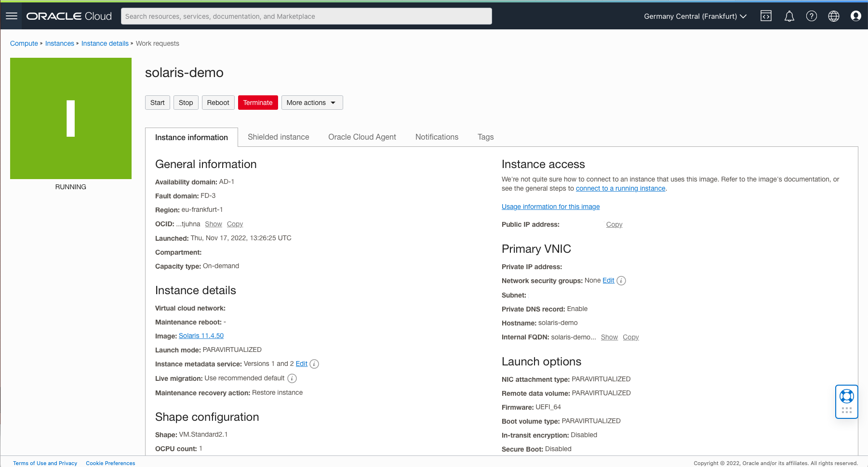Open the user profile icon

tap(856, 16)
